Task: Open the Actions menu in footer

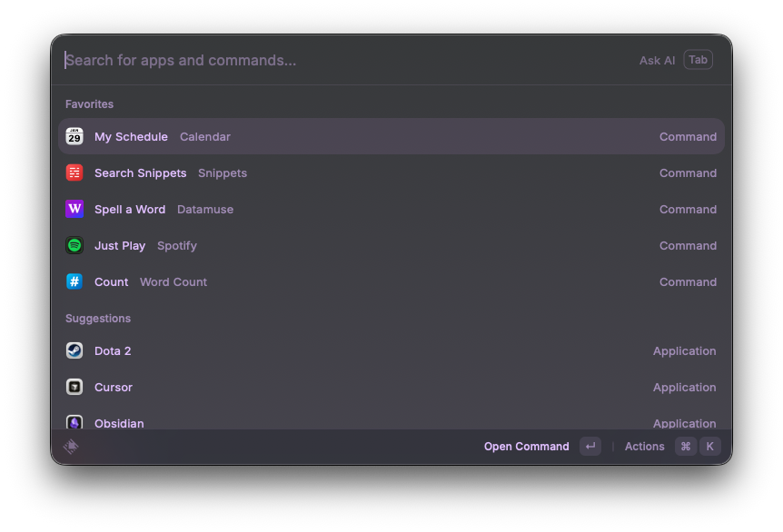Action: (x=644, y=447)
